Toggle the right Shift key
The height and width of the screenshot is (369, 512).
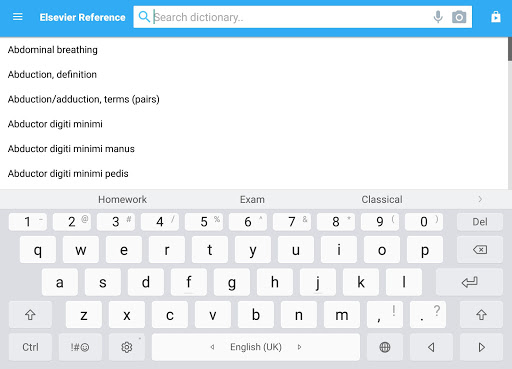tap(481, 315)
